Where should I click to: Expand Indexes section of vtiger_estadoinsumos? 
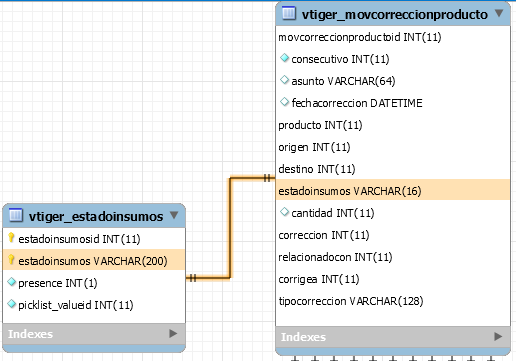(x=173, y=333)
